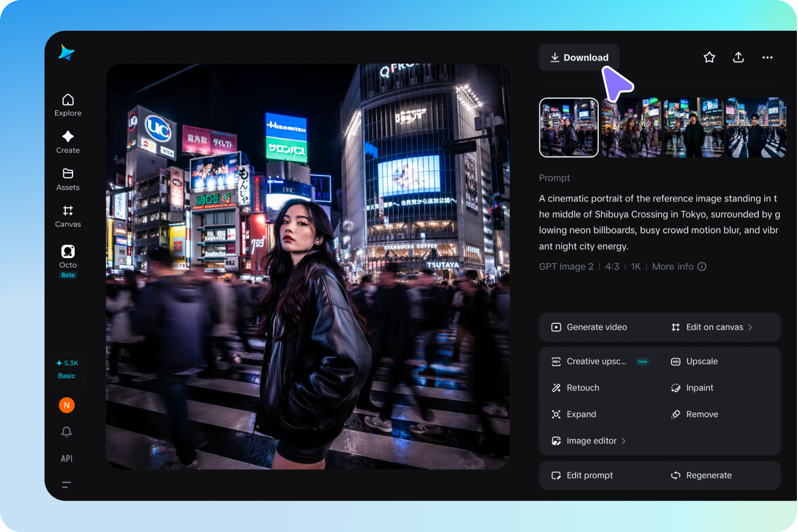Click the 4:3 aspect ratio label
This screenshot has height=532, width=798.
(613, 267)
